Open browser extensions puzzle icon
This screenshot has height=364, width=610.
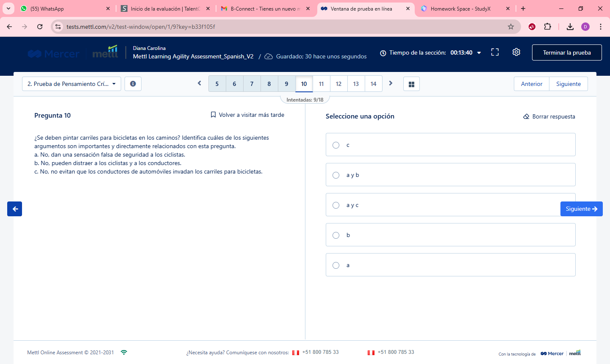click(547, 27)
